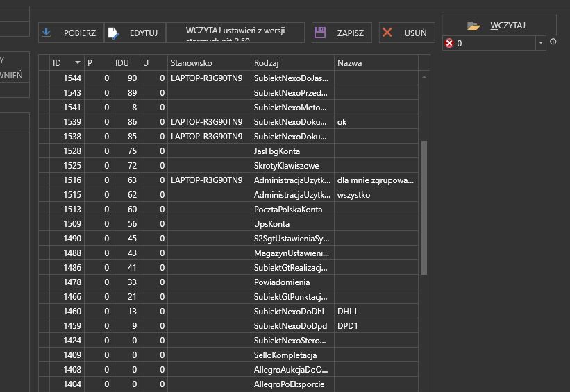
Task: Click the AllegroAukcjaDoO... cell
Action: (292, 370)
